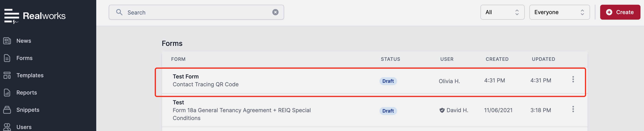Click the News newspaper icon in sidebar
644x131 pixels.
7,41
